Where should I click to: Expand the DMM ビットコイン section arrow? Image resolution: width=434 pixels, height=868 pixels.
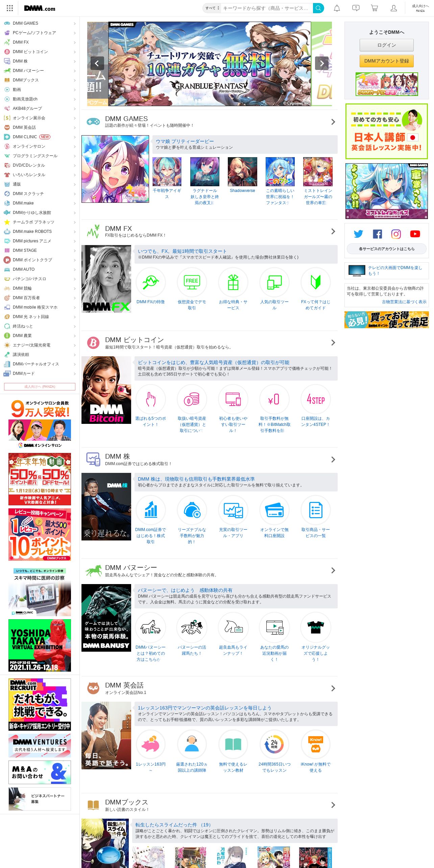pyautogui.click(x=333, y=343)
